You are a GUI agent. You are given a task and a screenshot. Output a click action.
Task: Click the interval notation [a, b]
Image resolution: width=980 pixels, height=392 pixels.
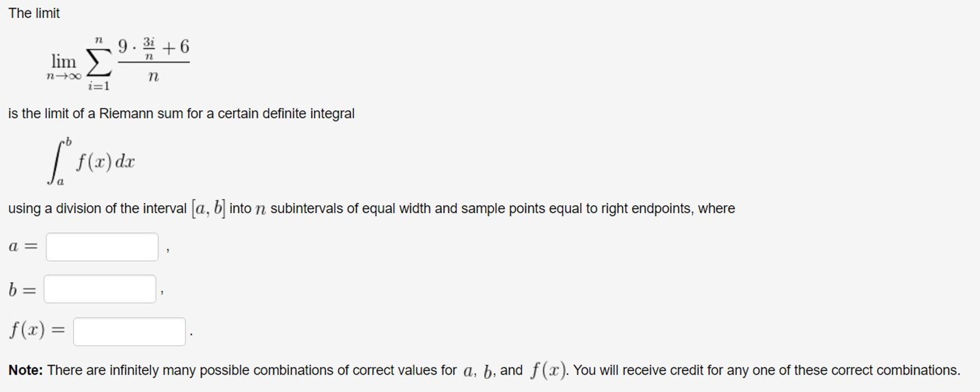pos(208,208)
